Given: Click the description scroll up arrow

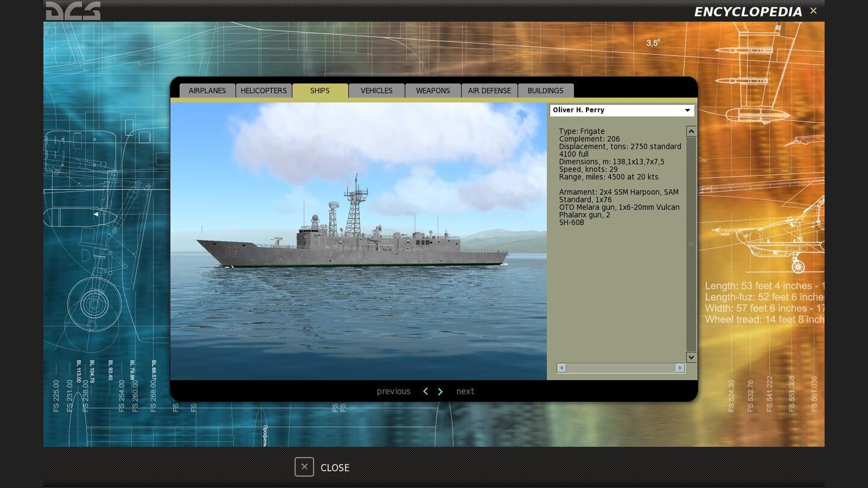Looking at the screenshot, I should [691, 131].
